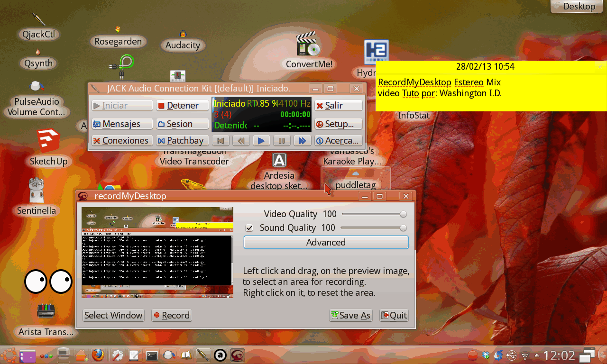The width and height of the screenshot is (607, 364).
Task: Click the googly eyes desktop widget
Action: tap(48, 282)
